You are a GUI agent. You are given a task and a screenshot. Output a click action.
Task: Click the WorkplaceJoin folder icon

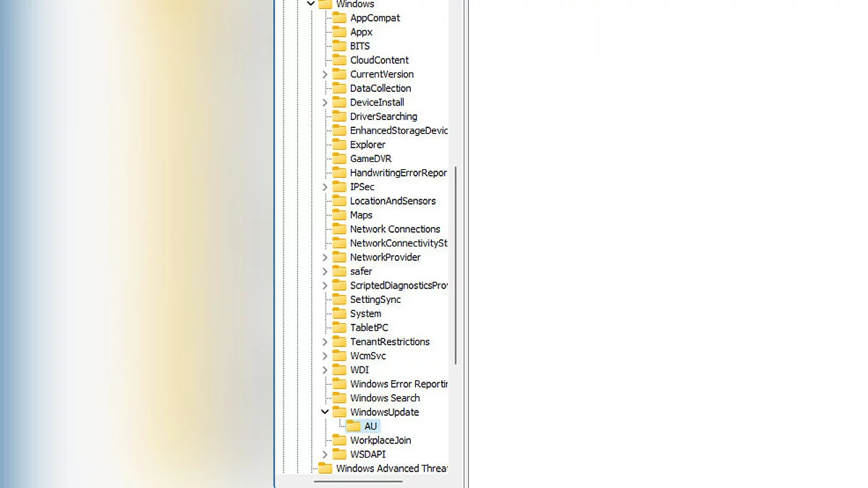339,440
